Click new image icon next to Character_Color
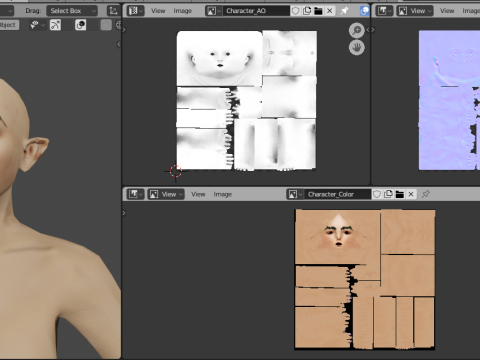The width and height of the screenshot is (480, 360). (388, 194)
